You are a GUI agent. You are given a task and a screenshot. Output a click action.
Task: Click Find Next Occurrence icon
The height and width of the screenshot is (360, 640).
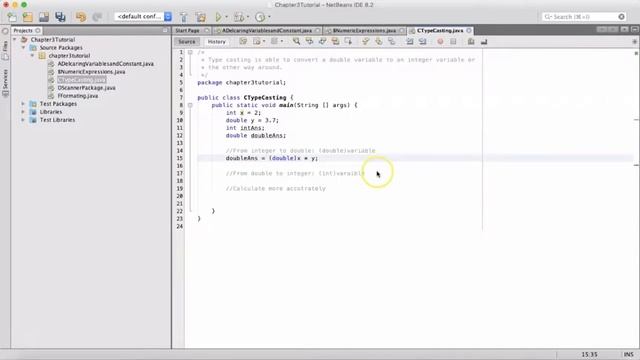point(322,42)
